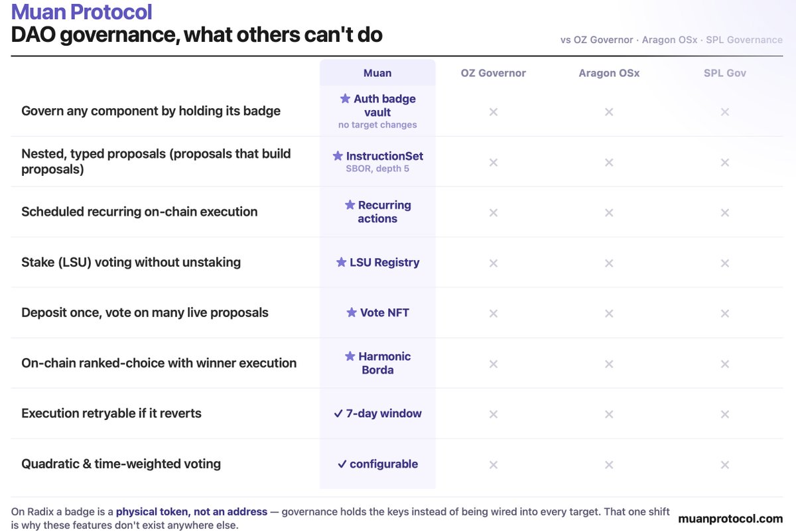Click 'Deposit once, vote on many live proposals'

click(145, 312)
